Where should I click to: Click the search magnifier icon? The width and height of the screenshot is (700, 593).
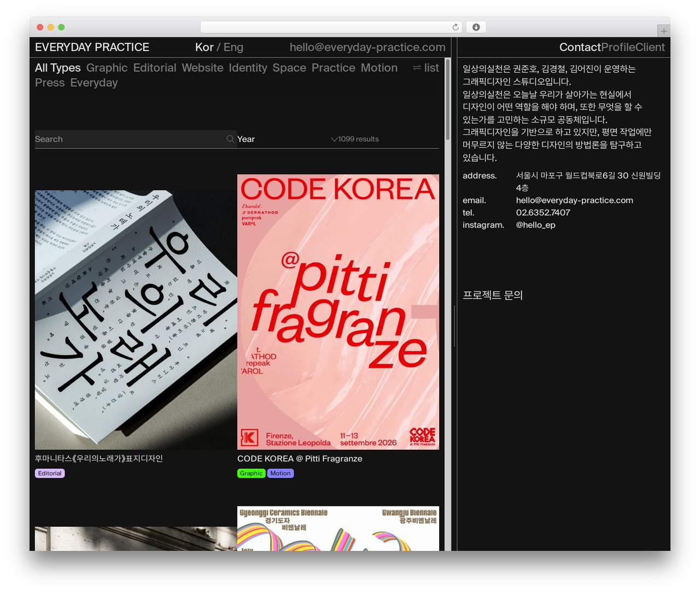[x=230, y=139]
